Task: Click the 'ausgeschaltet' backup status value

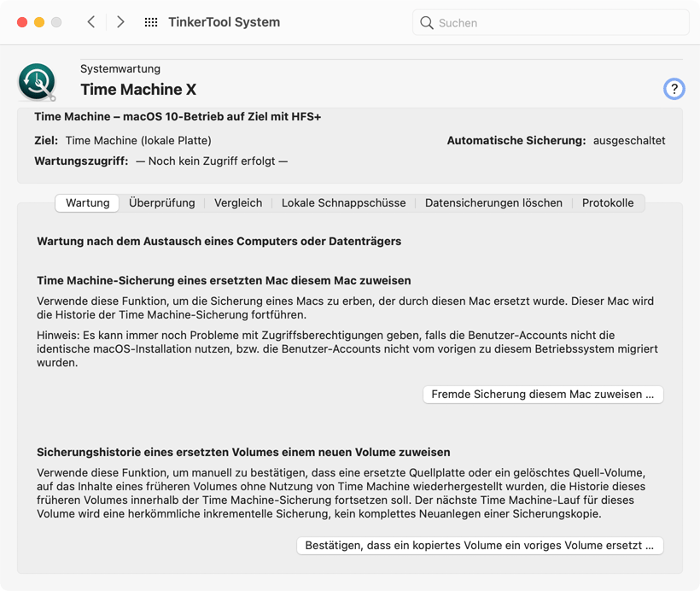Action: (629, 141)
